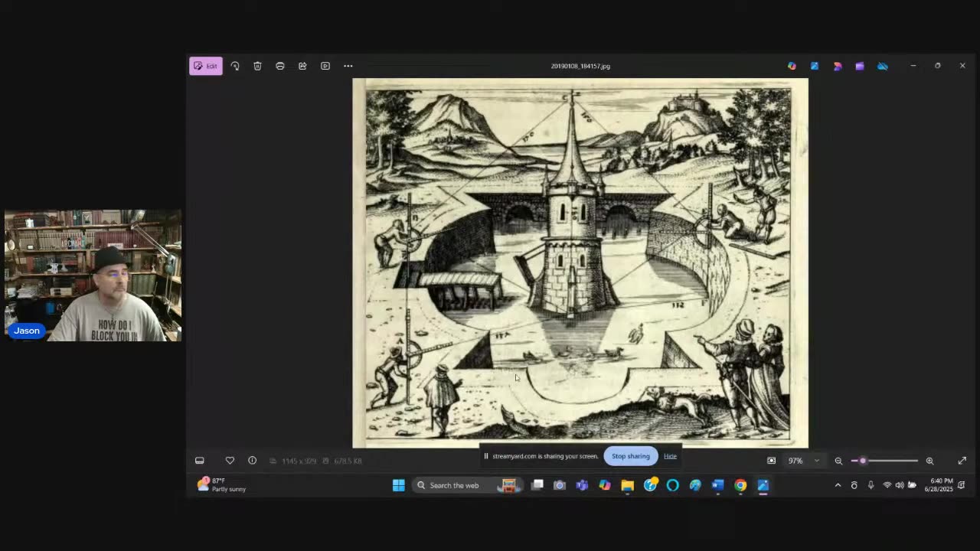980x551 pixels.
Task: Open File Explorer on the taskbar
Action: tap(627, 485)
